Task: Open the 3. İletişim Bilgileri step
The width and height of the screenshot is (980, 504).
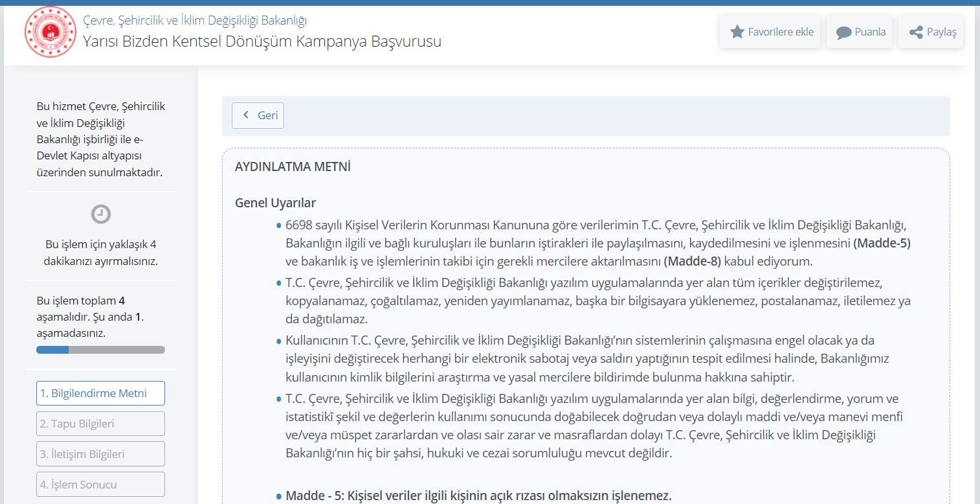Action: (100, 454)
